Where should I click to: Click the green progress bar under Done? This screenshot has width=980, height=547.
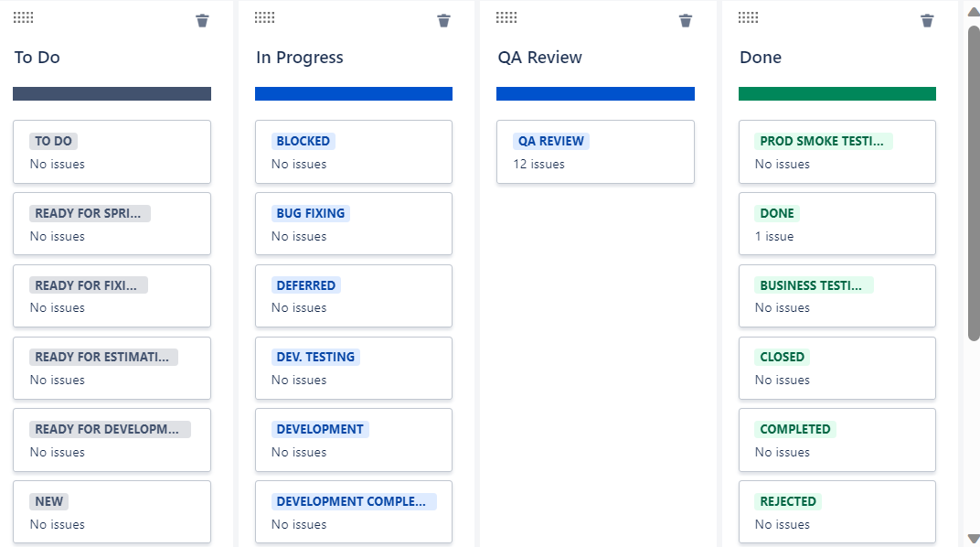point(836,92)
